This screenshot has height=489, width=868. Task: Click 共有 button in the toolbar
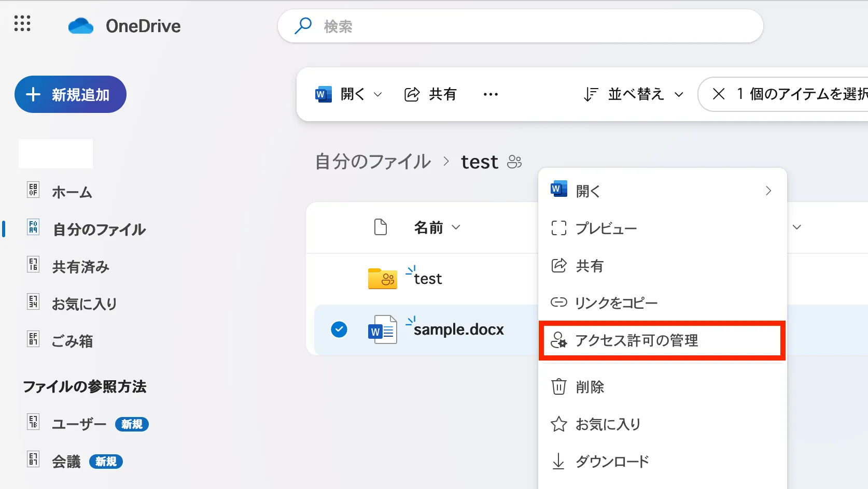[x=431, y=94]
